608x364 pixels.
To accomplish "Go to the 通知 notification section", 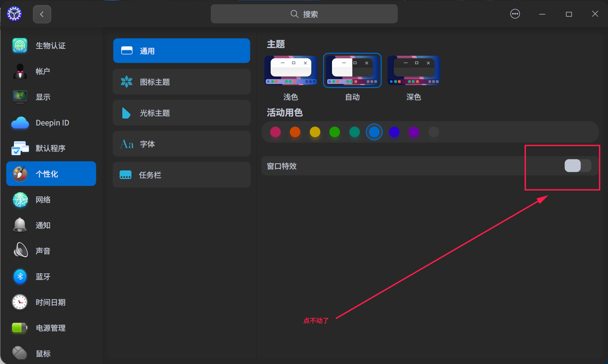I will 51,225.
